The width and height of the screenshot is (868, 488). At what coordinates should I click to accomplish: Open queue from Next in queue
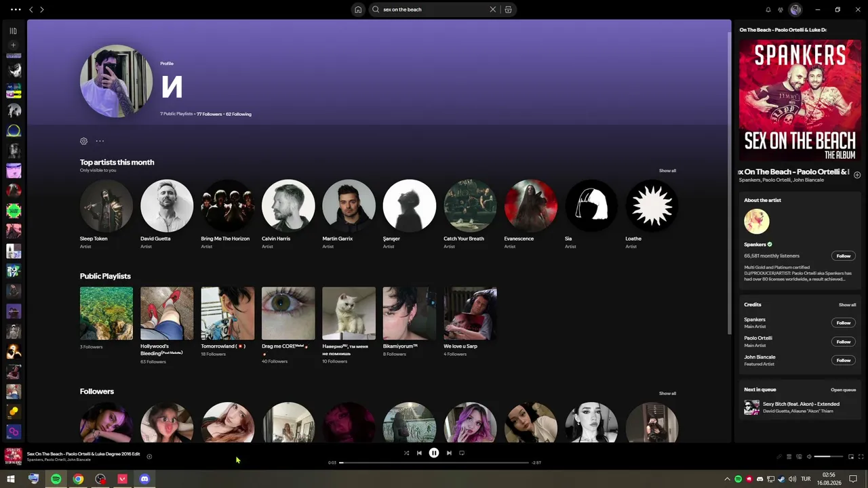click(844, 390)
